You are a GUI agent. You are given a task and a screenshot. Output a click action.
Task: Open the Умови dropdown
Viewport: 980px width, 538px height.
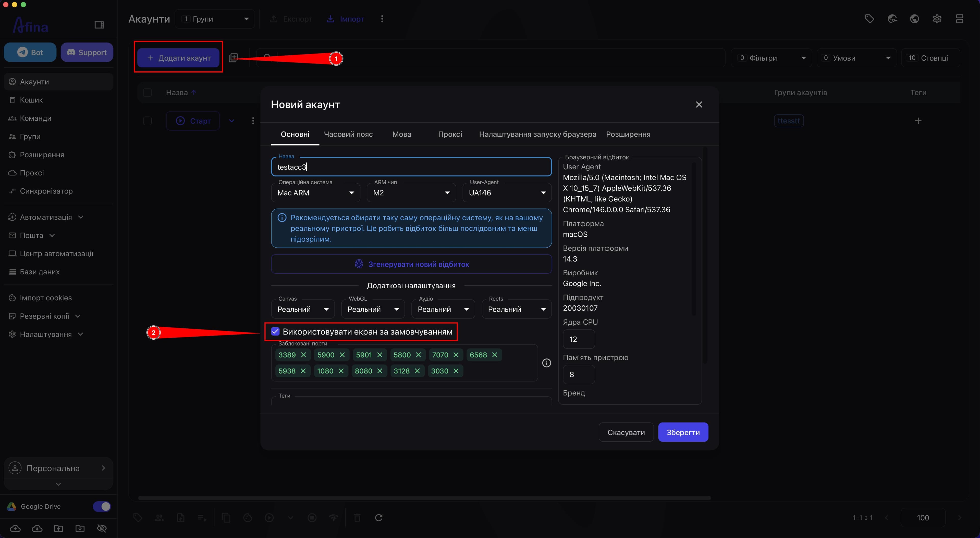tap(857, 58)
